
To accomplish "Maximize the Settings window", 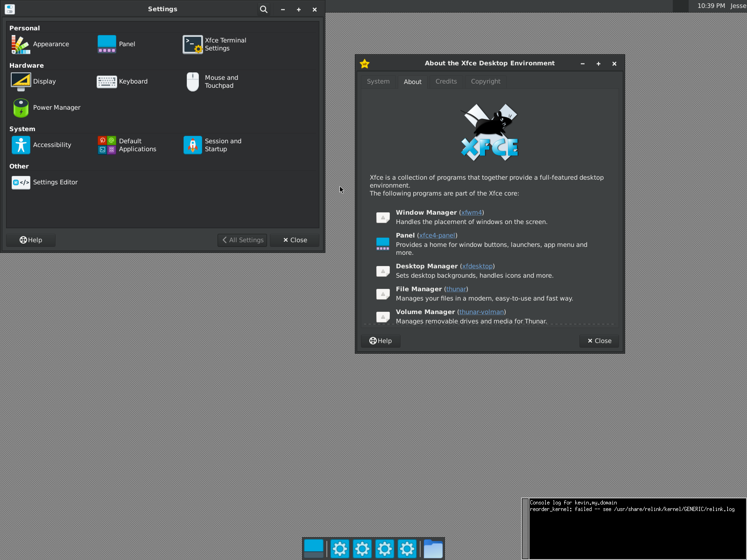I will coord(299,9).
